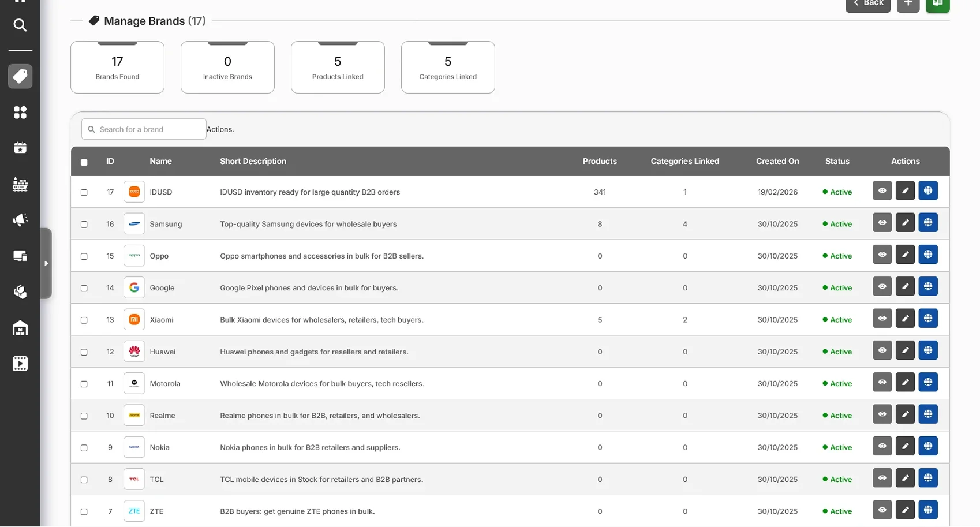
Task: Tick the checkbox for ZTE row
Action: 84,511
